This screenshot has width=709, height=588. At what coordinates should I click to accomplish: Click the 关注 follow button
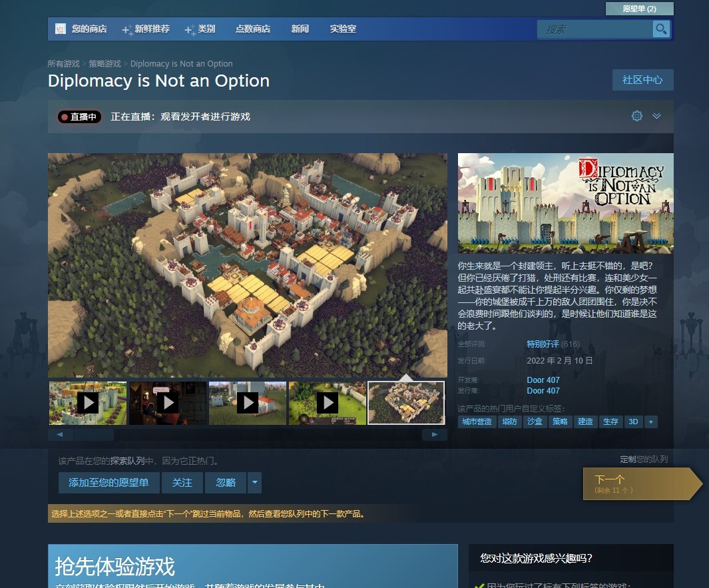182,483
